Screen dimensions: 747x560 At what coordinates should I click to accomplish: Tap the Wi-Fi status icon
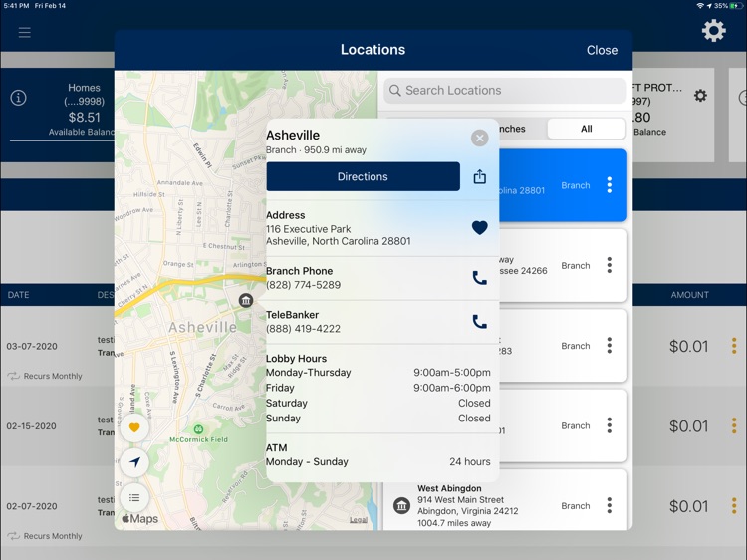point(700,6)
